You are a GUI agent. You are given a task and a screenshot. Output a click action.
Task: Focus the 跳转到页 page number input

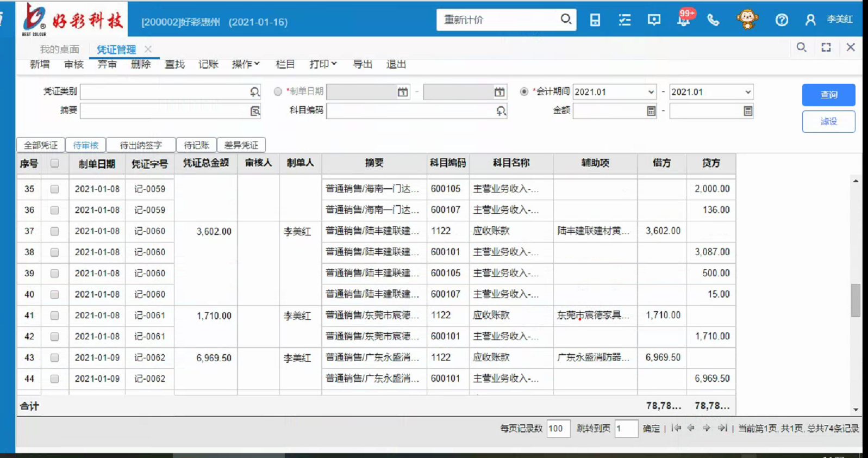point(626,429)
